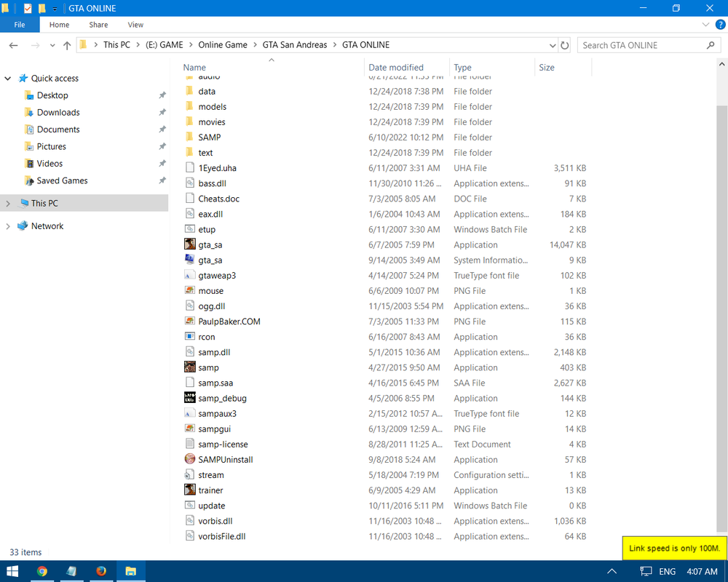This screenshot has width=728, height=582.
Task: Open Downloads in Quick access
Action: click(58, 112)
